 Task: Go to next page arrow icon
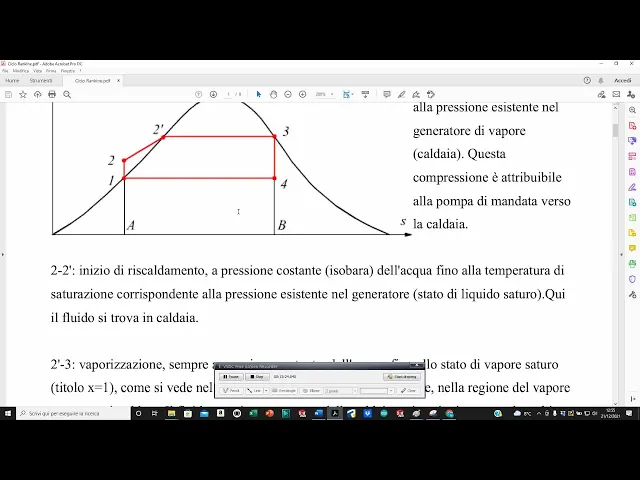click(213, 95)
